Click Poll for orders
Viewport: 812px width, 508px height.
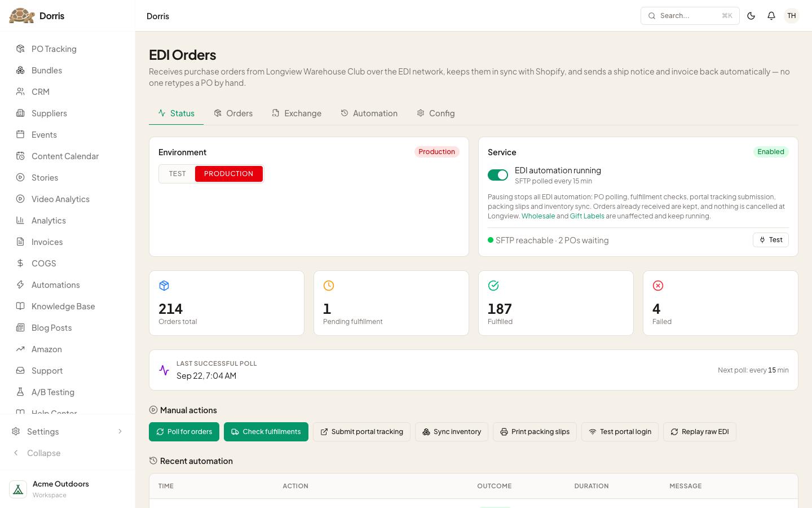(x=184, y=432)
